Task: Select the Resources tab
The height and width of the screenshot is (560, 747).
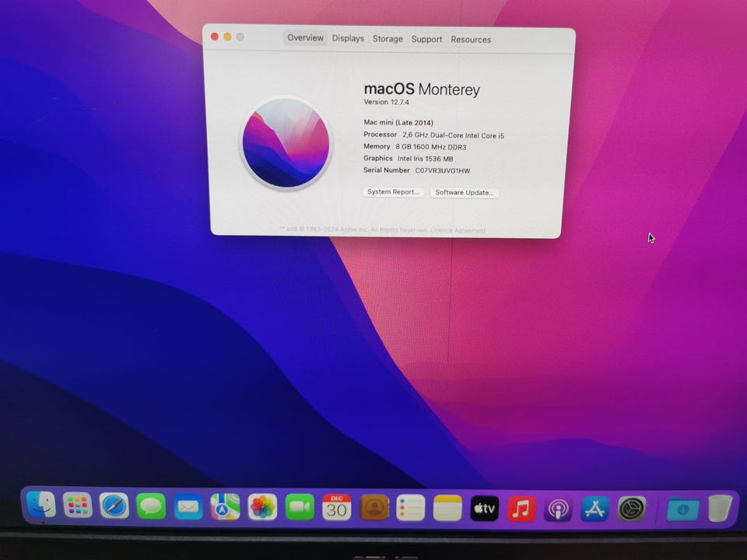Action: pyautogui.click(x=471, y=40)
